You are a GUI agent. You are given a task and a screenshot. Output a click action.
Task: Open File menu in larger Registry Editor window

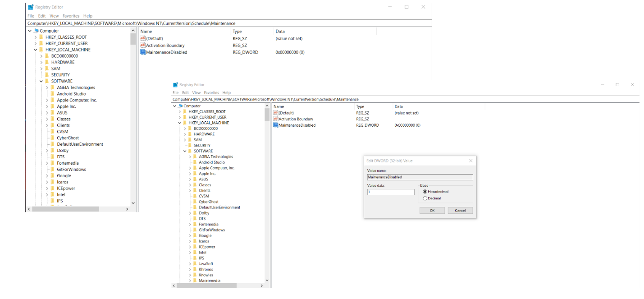[176, 92]
